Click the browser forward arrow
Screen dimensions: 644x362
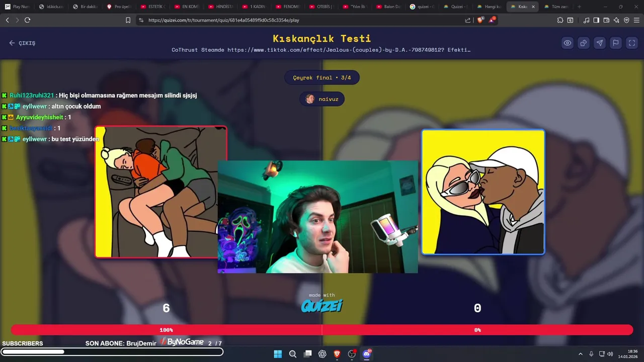point(17,20)
